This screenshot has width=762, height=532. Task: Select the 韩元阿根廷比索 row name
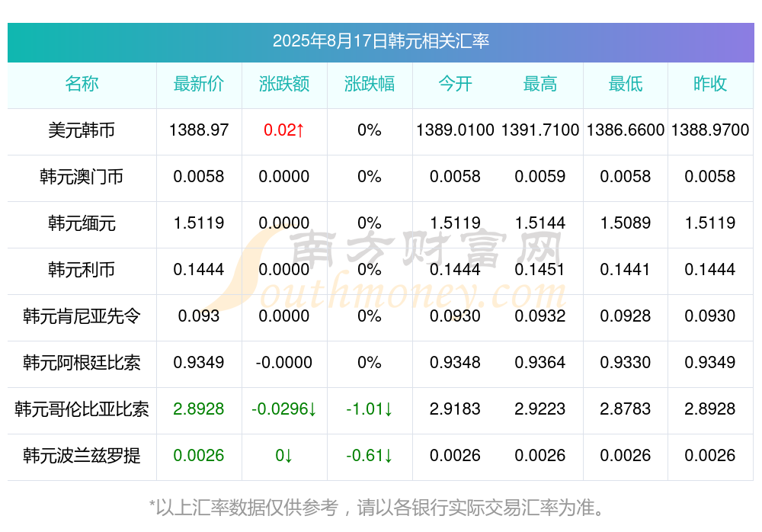(x=82, y=363)
